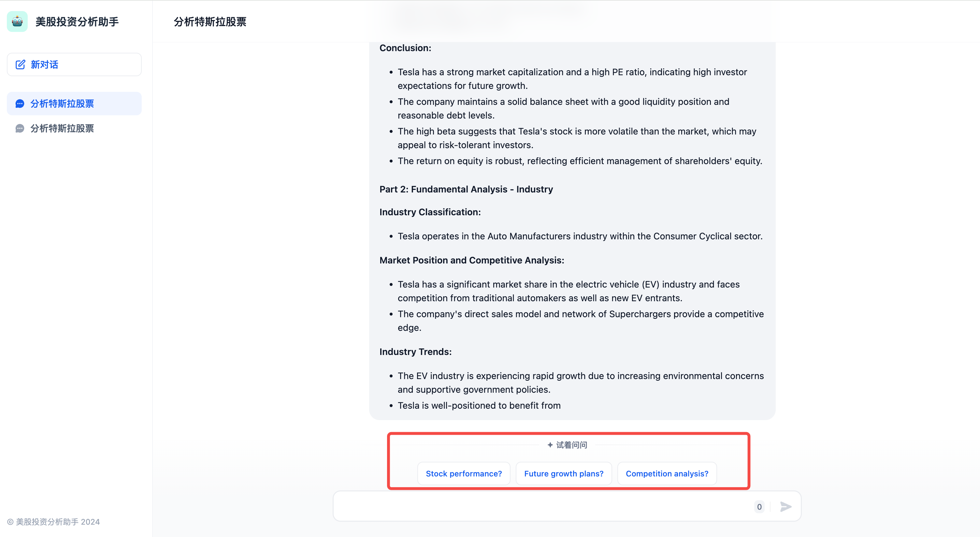The image size is (980, 537).
Task: Click the Industry Trends heading text
Action: click(415, 352)
